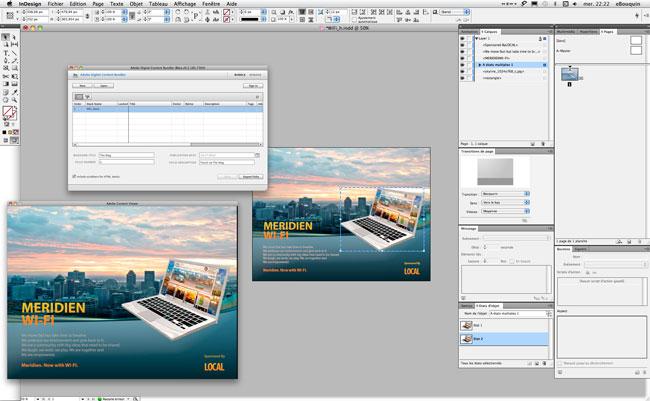
Task: Toggle visibility eye of Layer 1
Action: [463, 38]
